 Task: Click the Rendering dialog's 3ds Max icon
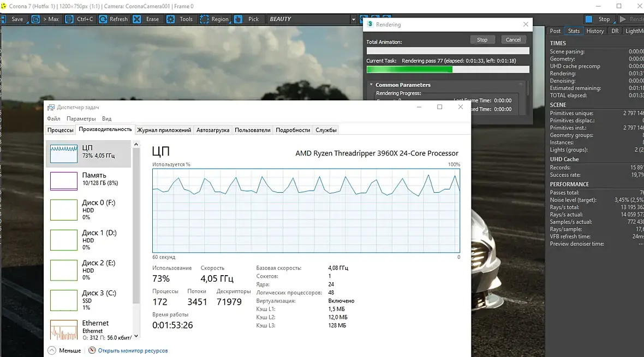click(370, 24)
